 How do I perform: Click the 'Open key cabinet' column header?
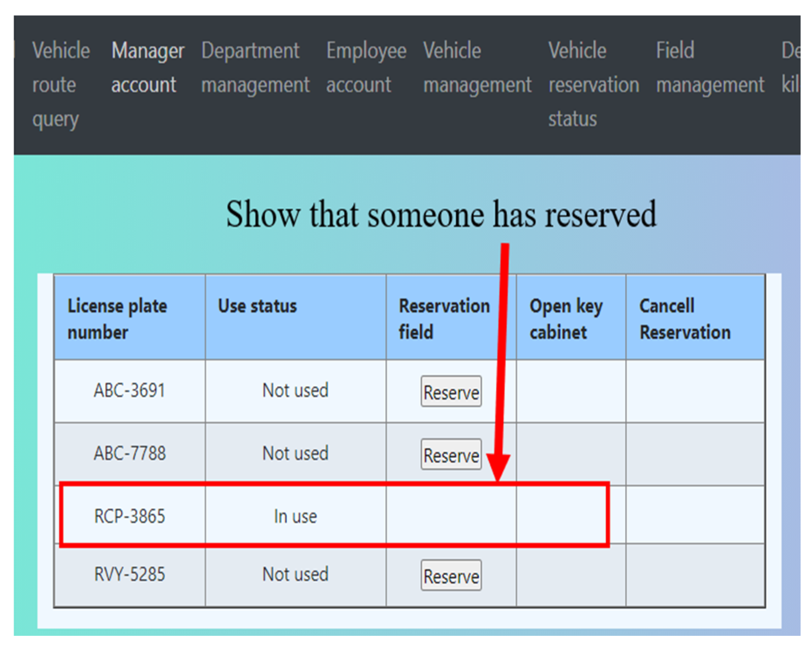tap(571, 318)
